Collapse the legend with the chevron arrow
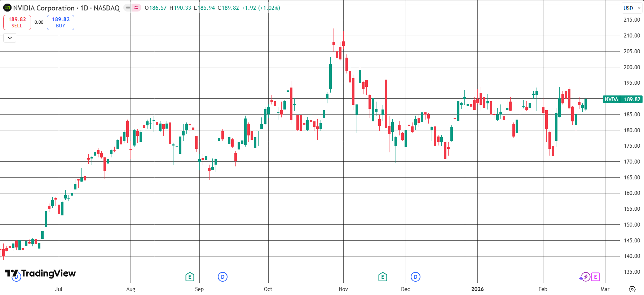The image size is (644, 295). coord(10,38)
